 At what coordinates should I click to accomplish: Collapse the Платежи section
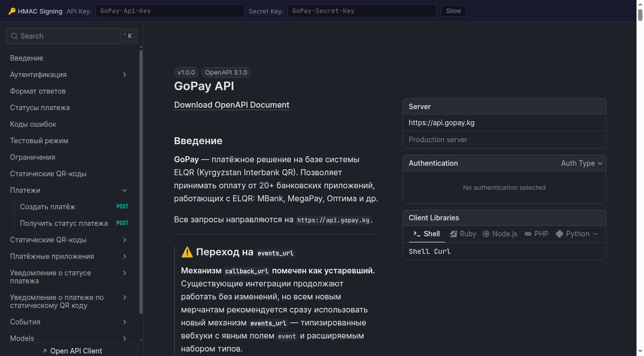[124, 190]
